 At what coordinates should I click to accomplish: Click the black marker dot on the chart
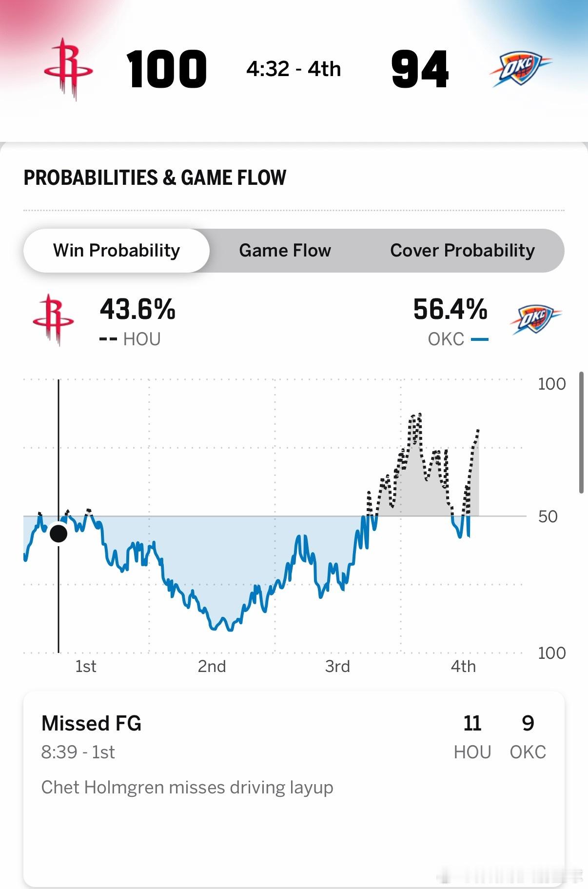tap(59, 533)
